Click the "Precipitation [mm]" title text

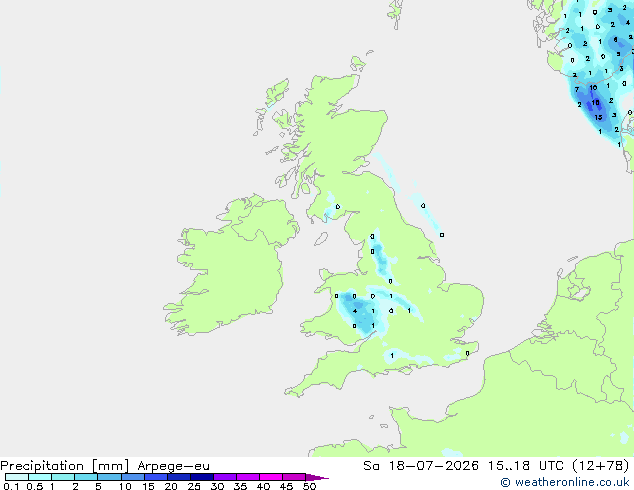tap(65, 466)
